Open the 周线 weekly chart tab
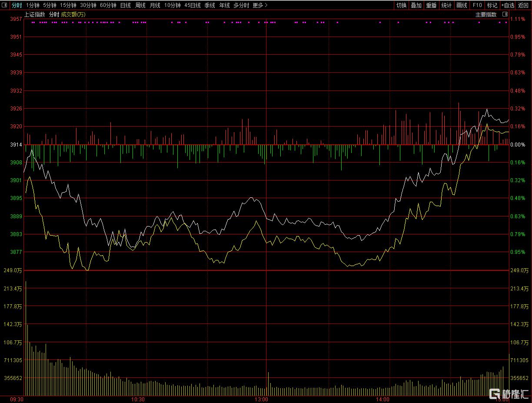Screen dimensions: 532x403 [140, 6]
